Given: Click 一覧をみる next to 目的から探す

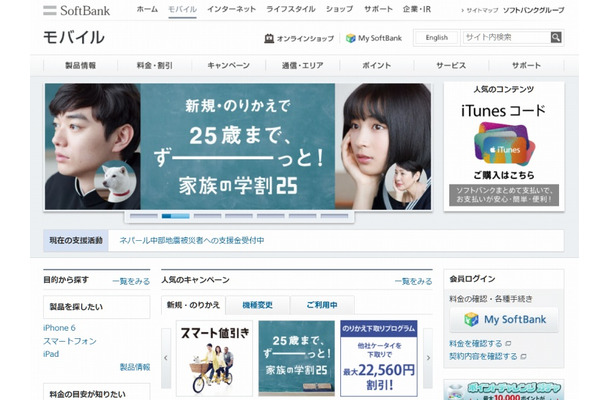Looking at the screenshot, I should [x=131, y=281].
